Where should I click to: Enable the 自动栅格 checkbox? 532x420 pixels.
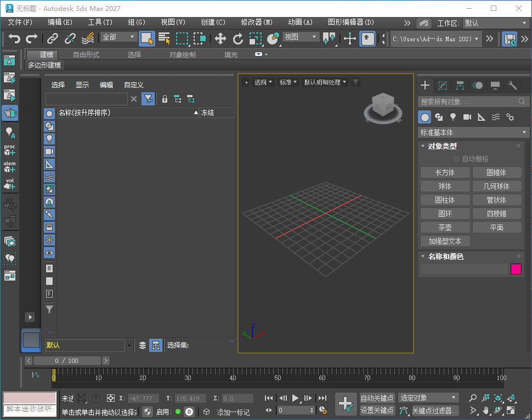pos(456,159)
